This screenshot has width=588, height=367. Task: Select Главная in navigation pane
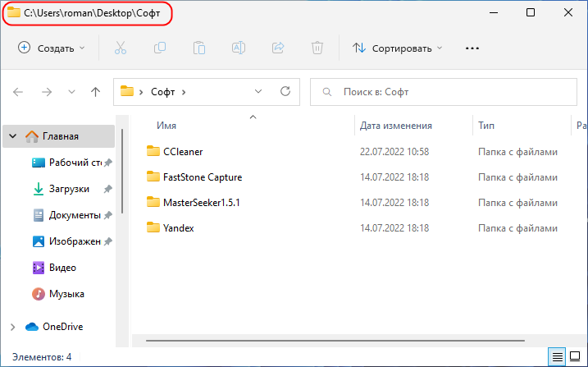pos(58,135)
